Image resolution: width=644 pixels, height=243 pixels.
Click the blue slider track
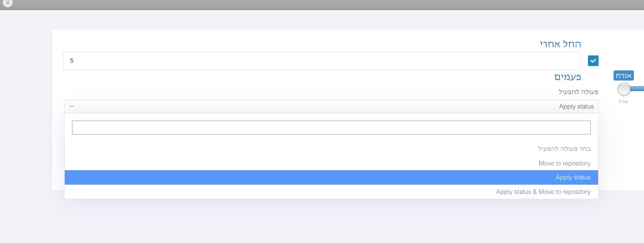(x=637, y=89)
